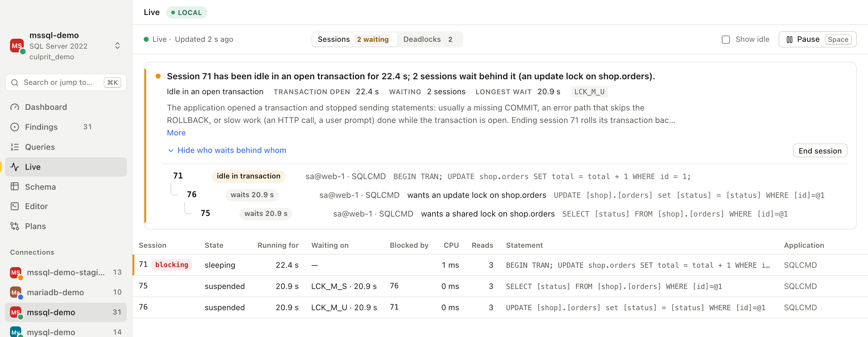Viewport: 868px width, 337px height.
Task: Expand the More description link
Action: [x=176, y=133]
